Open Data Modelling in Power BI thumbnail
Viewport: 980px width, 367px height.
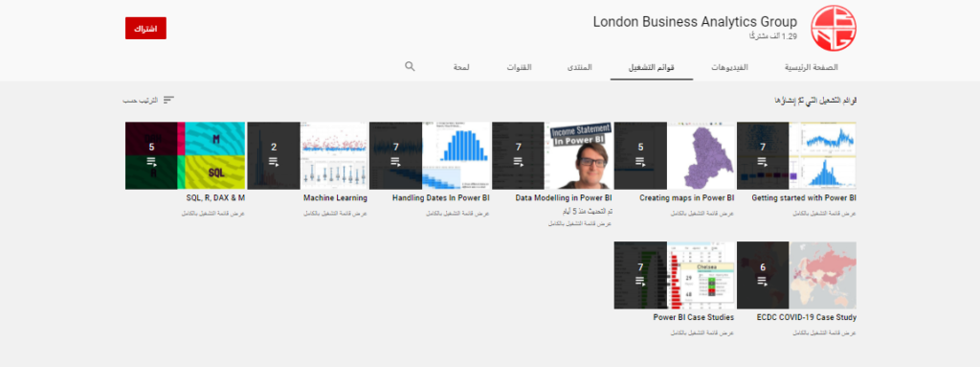coord(552,156)
